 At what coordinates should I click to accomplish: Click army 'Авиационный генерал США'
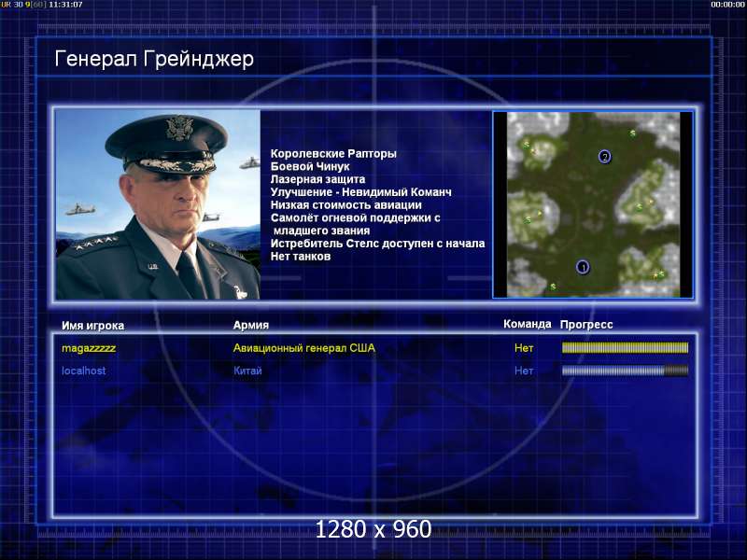(304, 348)
